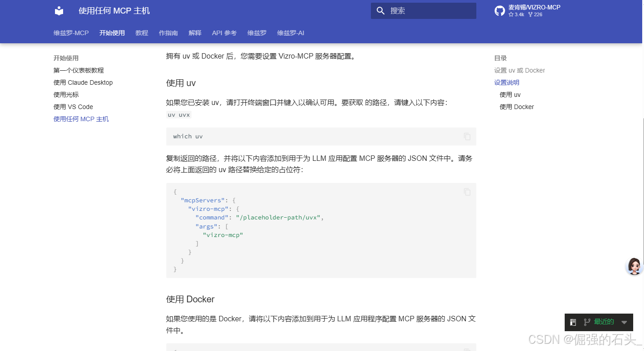The image size is (644, 351).
Task: Click the site logo book icon
Action: pyautogui.click(x=59, y=11)
